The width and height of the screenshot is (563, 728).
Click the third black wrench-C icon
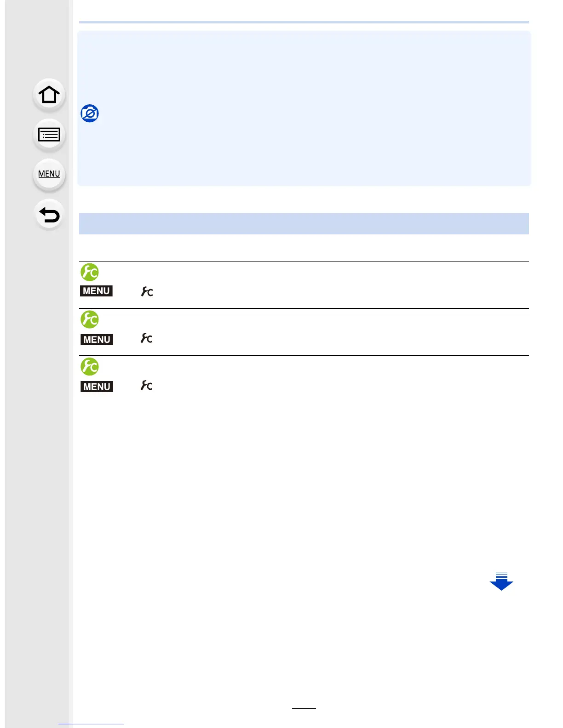pos(147,386)
